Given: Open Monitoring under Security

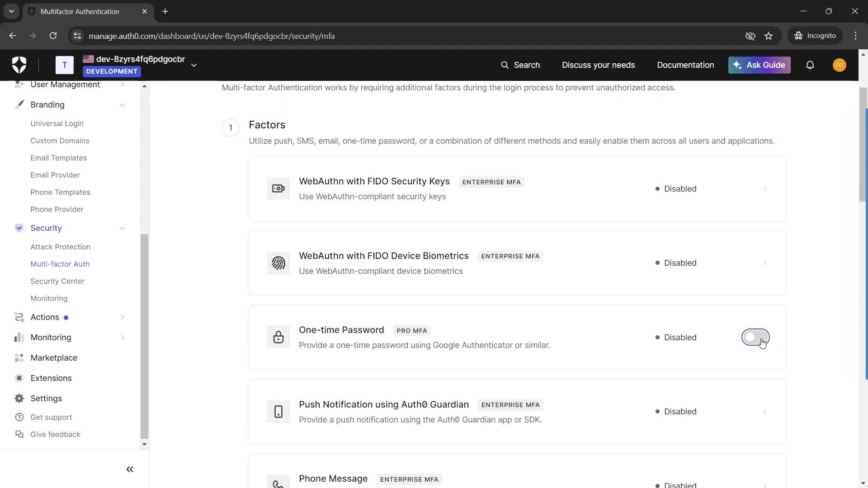Looking at the screenshot, I should click(49, 299).
